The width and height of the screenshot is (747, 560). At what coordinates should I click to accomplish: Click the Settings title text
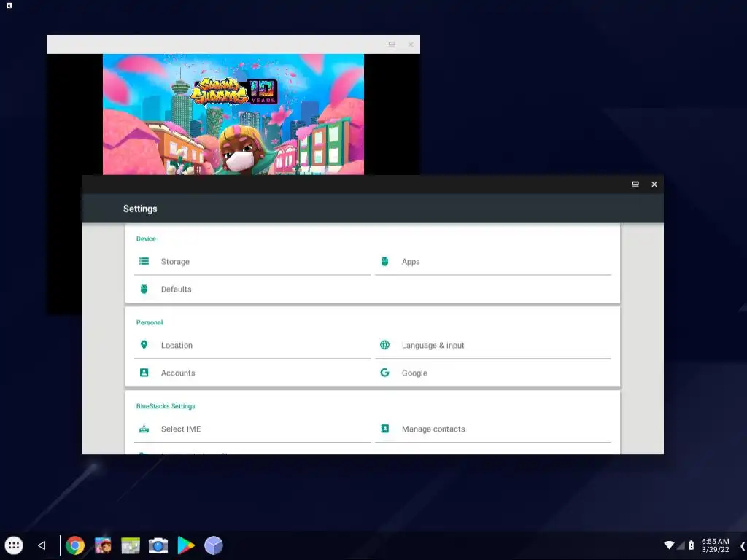coord(140,209)
